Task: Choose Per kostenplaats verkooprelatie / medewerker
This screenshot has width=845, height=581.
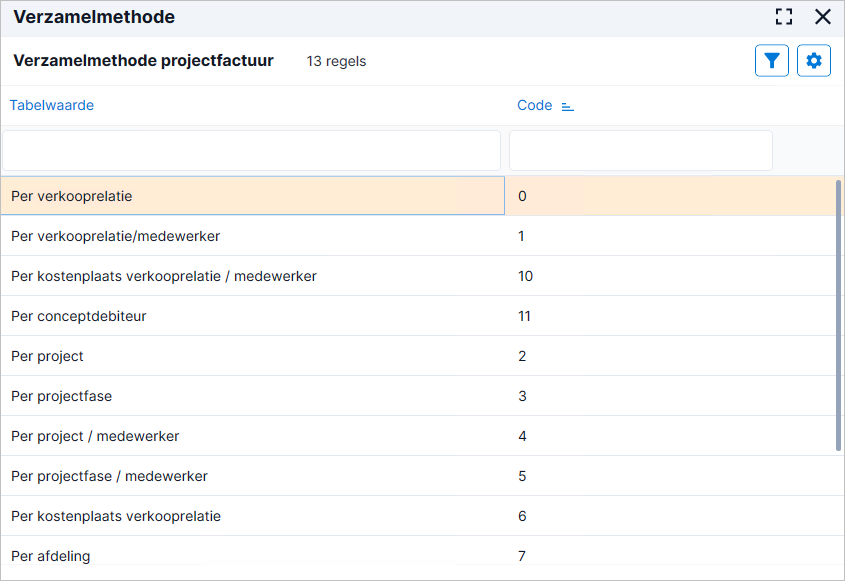Action: (418, 276)
